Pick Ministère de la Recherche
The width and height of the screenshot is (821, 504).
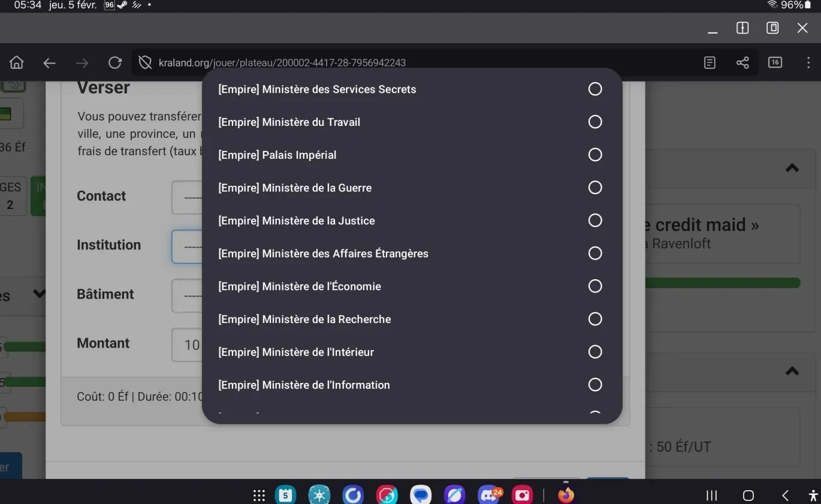click(x=412, y=319)
